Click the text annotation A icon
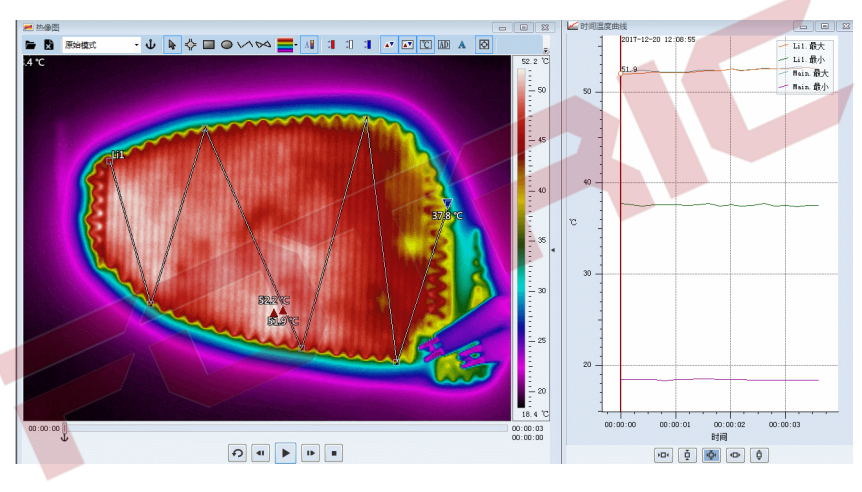Image resolution: width=862 pixels, height=492 pixels. [461, 45]
